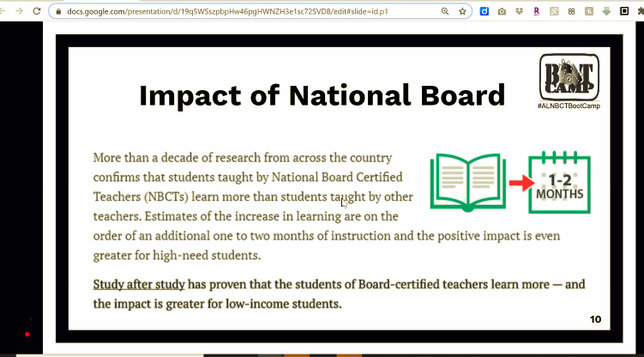The height and width of the screenshot is (357, 644).
Task: Open the four-squares grid extension icon
Action: 571,11
